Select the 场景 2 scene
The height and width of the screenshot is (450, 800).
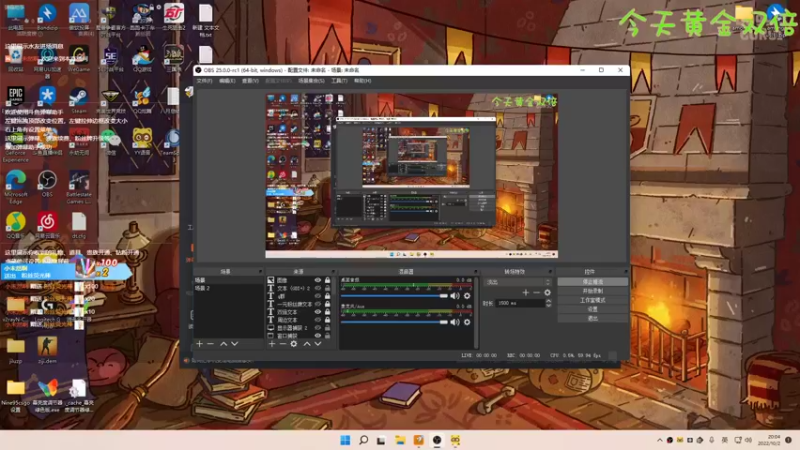tap(228, 288)
